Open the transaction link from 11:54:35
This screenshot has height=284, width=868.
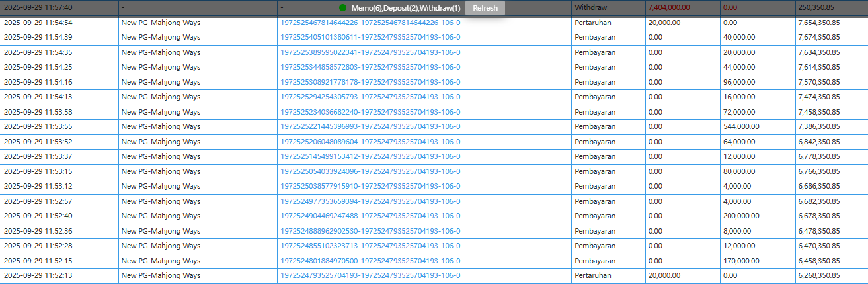(x=370, y=52)
